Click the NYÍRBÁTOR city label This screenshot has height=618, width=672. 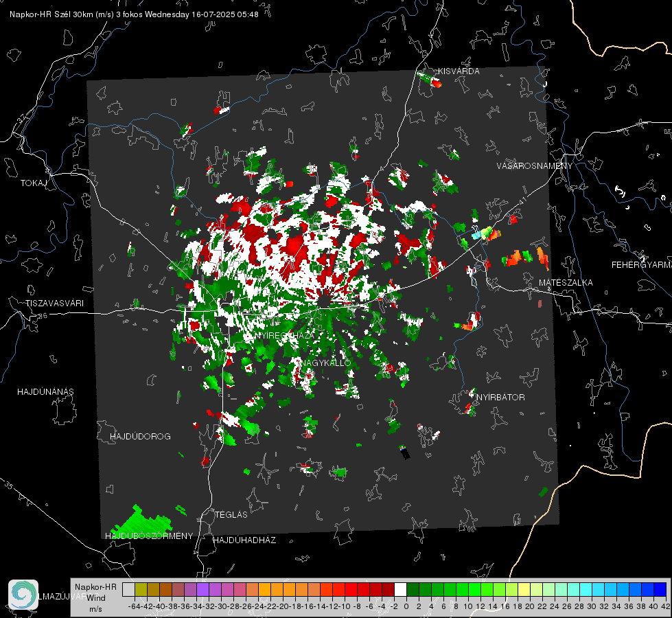(500, 397)
